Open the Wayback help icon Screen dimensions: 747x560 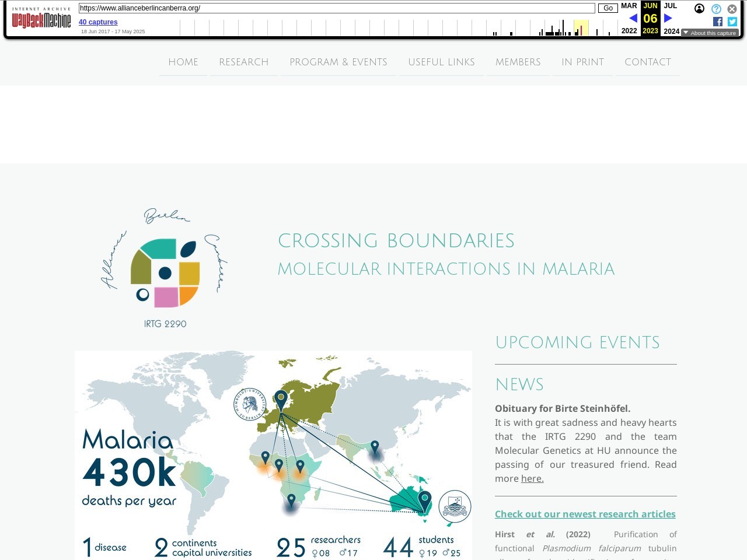tap(716, 9)
